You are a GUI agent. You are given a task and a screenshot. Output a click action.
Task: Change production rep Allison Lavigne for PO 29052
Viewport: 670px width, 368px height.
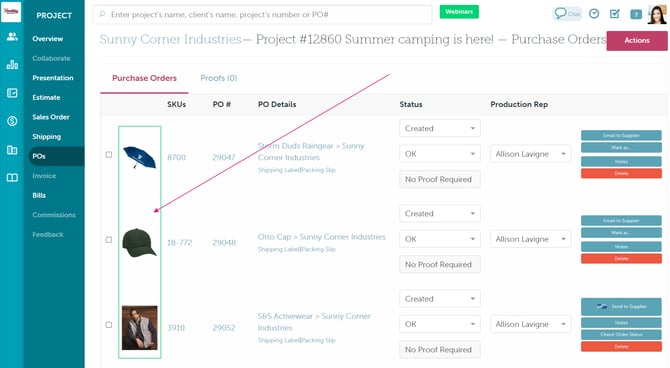(530, 324)
